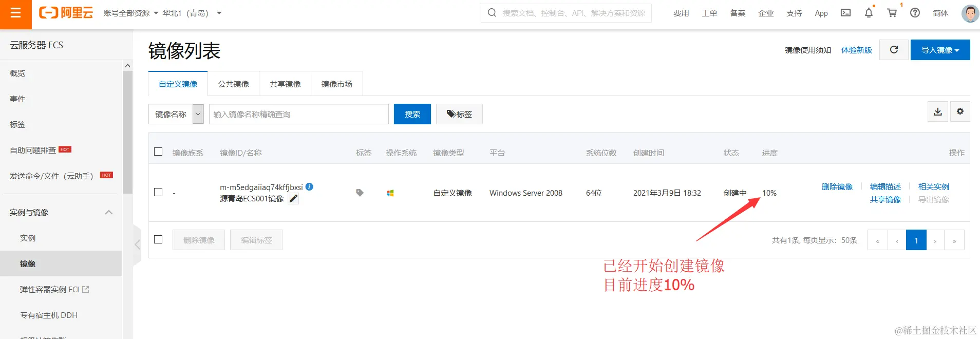Open 支持 top menu
The image size is (980, 339).
(x=794, y=13)
